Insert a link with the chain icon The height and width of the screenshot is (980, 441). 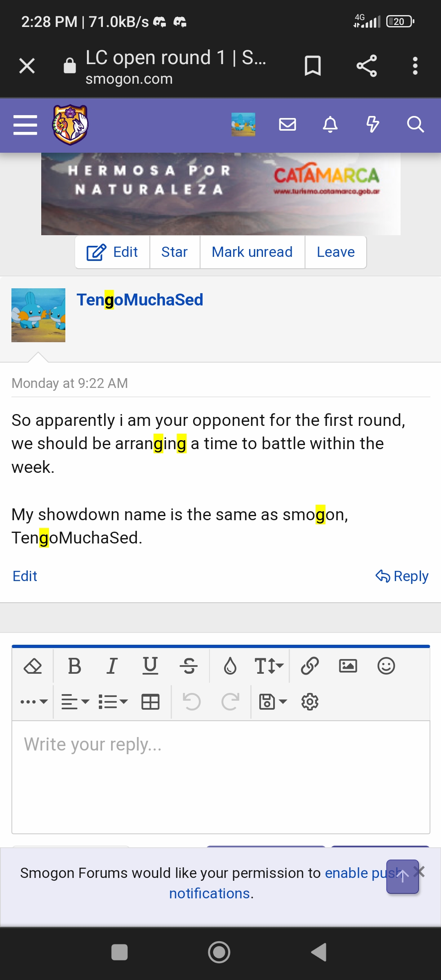310,666
